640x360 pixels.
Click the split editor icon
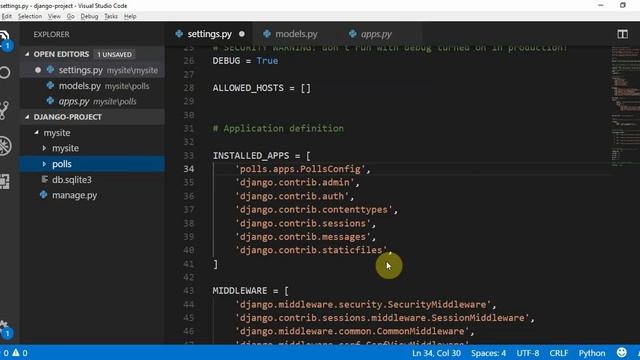(x=622, y=34)
